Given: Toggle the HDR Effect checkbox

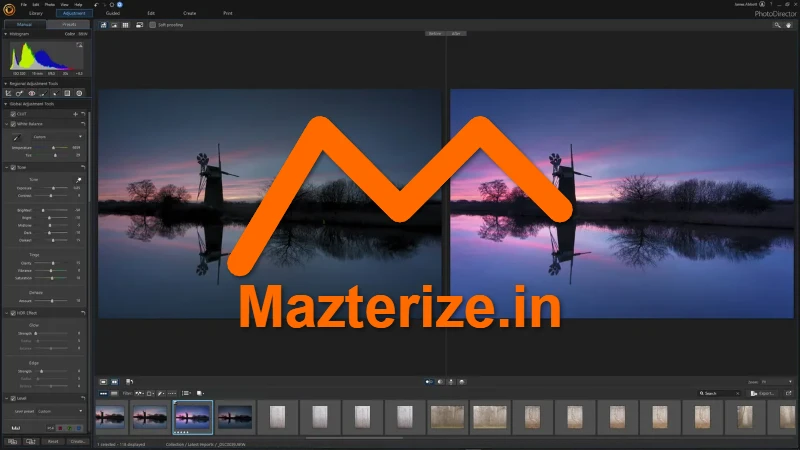Looking at the screenshot, I should click(13, 313).
